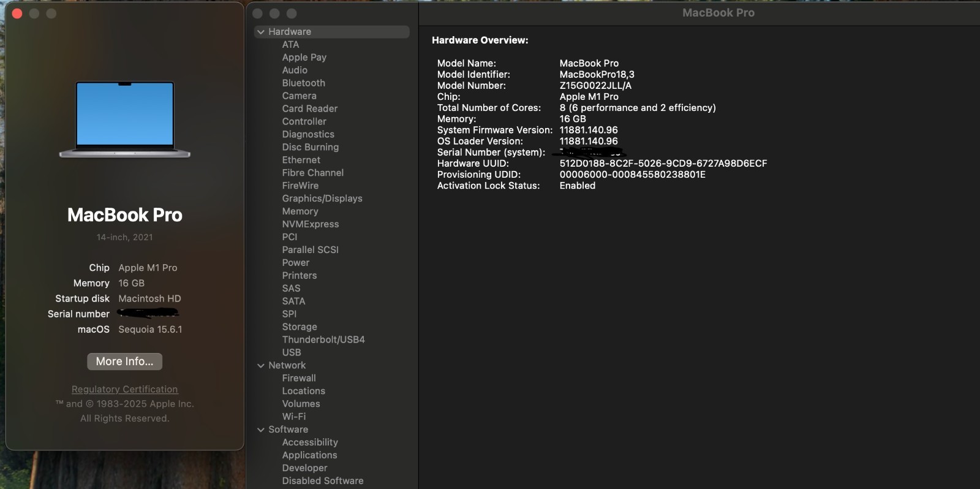The height and width of the screenshot is (489, 980).
Task: Click the Provisioning UDID value
Action: pyautogui.click(x=633, y=175)
